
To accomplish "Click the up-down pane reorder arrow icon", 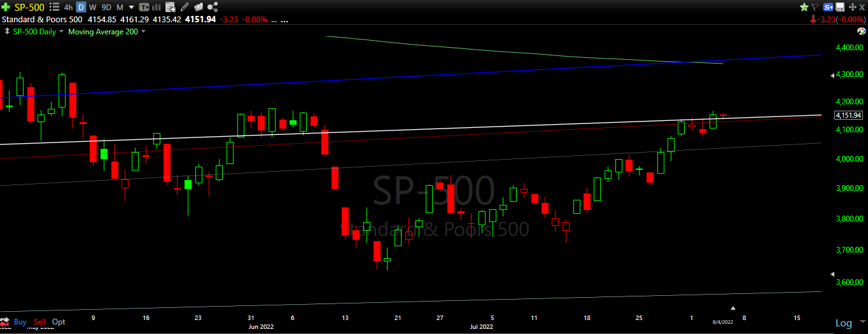I will [x=7, y=31].
